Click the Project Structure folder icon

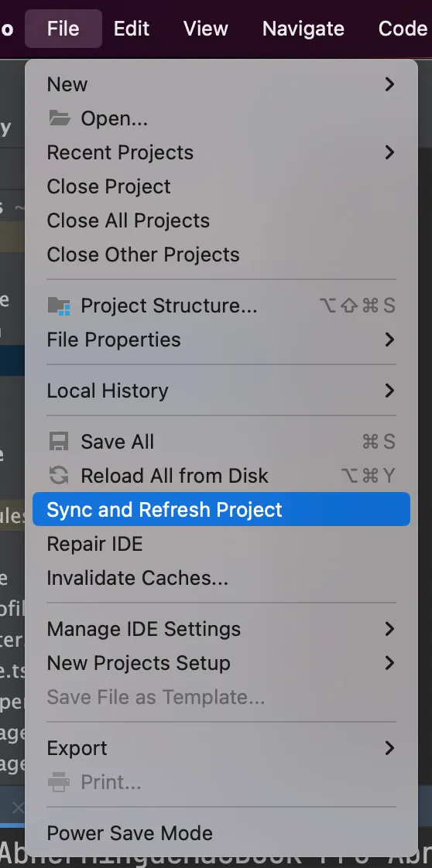[60, 306]
